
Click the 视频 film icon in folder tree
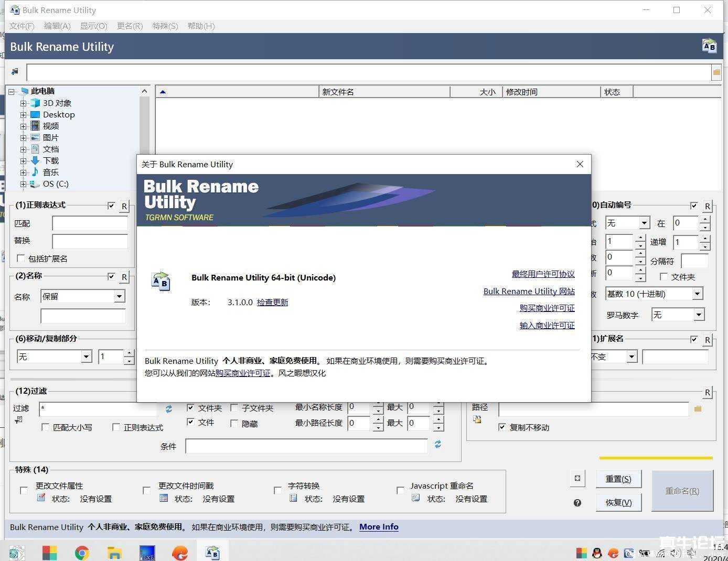click(x=35, y=126)
